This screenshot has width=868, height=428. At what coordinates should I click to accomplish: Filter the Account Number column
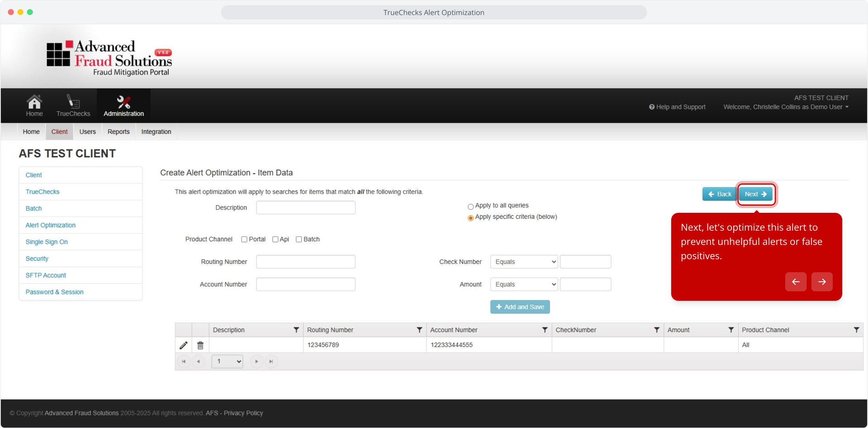(545, 330)
